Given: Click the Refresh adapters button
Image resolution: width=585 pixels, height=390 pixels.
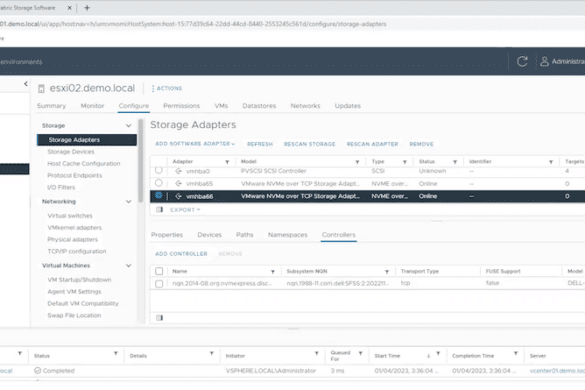Looking at the screenshot, I should pyautogui.click(x=260, y=144).
